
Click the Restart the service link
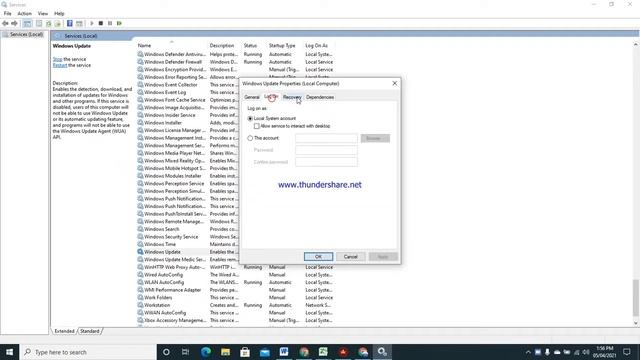tap(60, 65)
